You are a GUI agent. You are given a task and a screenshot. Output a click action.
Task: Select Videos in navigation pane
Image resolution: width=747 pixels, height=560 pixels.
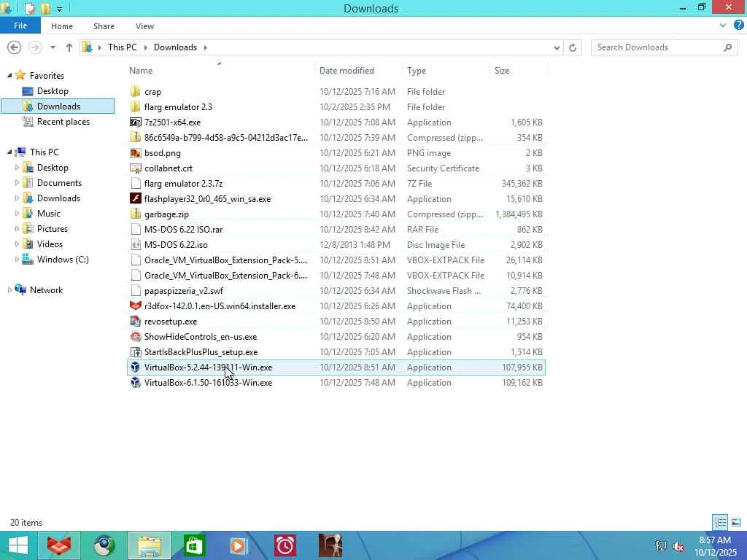50,244
